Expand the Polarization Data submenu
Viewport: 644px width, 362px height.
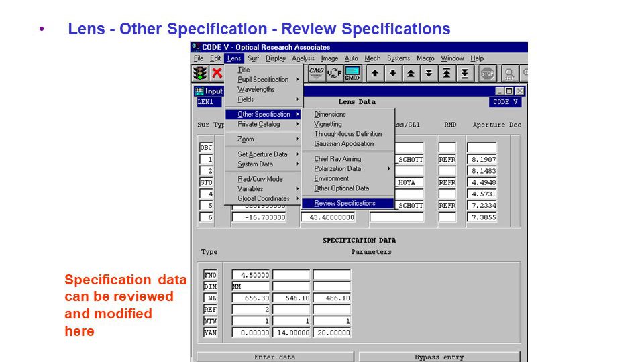pos(348,169)
